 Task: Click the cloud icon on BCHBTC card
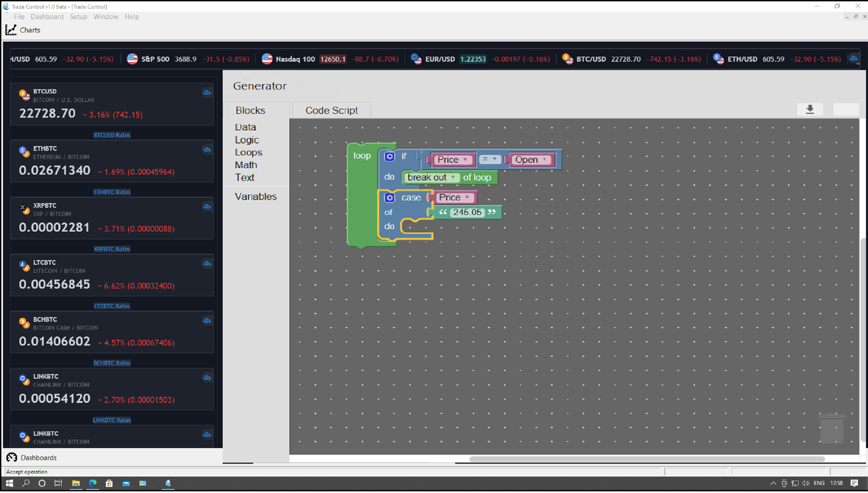pos(207,321)
